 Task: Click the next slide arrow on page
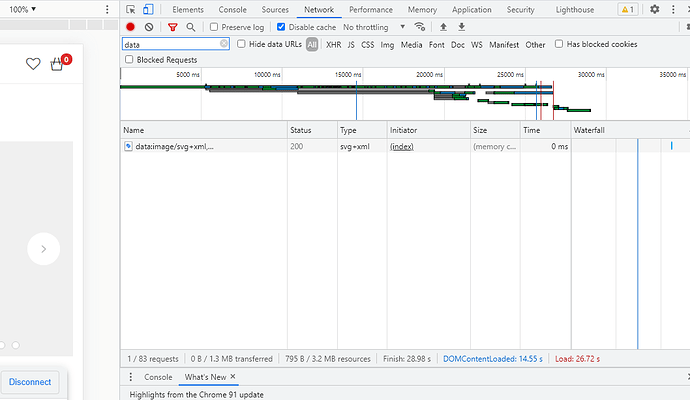[44, 249]
